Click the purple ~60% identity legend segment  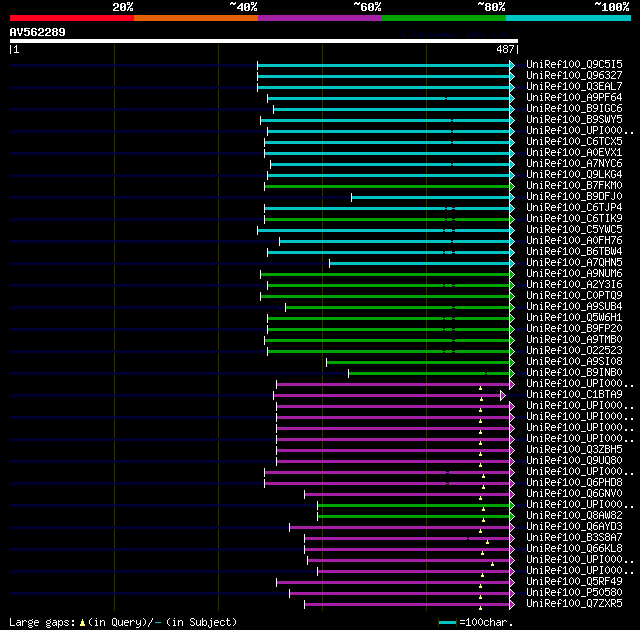tap(320, 18)
